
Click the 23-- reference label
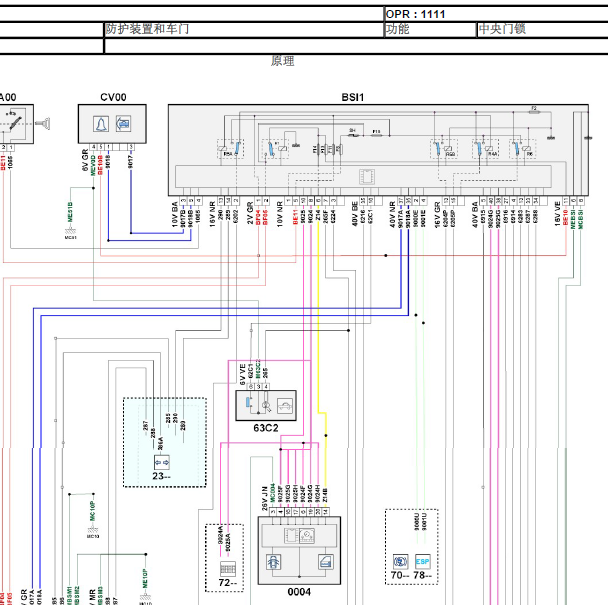161,476
